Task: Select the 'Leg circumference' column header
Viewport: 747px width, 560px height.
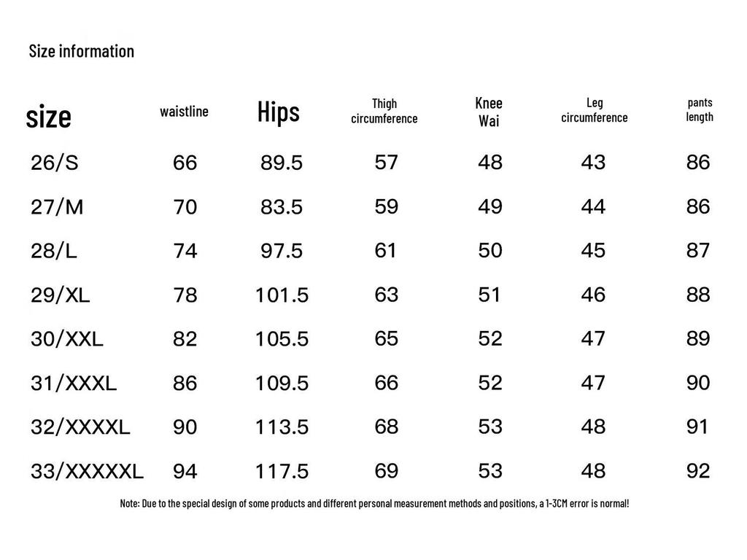Action: click(595, 110)
